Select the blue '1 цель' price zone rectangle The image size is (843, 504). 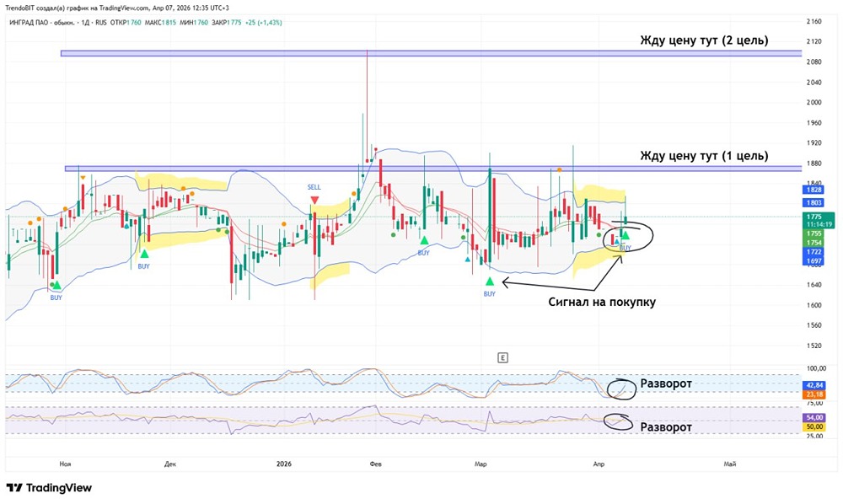click(433, 169)
